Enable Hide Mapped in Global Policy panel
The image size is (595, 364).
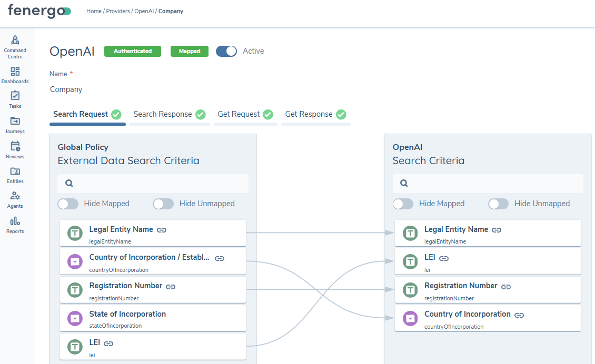click(68, 204)
